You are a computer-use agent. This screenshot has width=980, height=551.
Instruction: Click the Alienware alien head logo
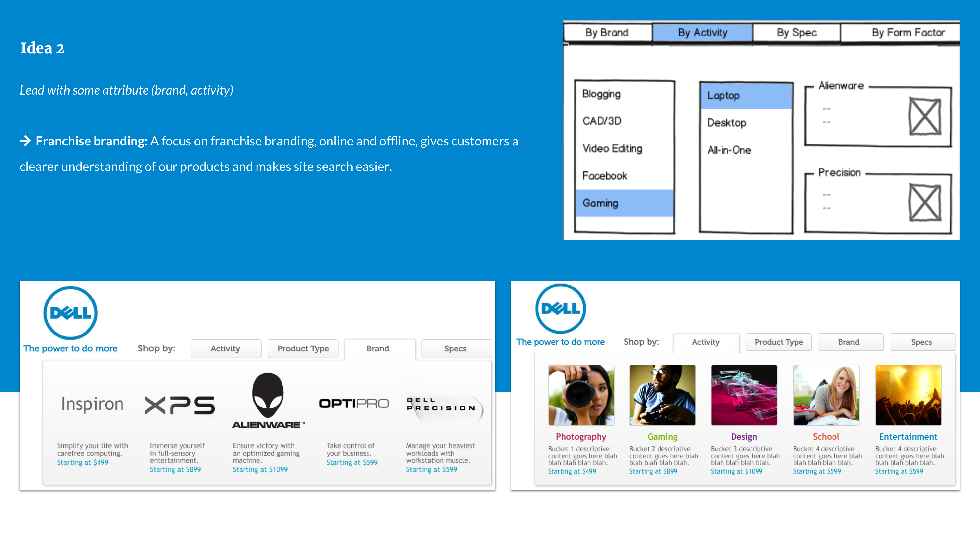[x=269, y=395]
